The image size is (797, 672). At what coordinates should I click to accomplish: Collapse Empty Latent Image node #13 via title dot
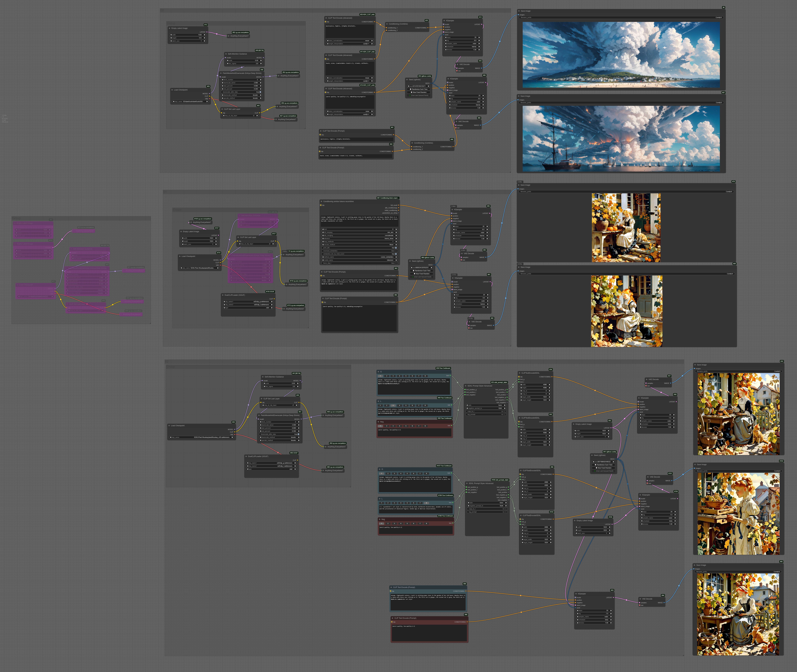(x=170, y=28)
